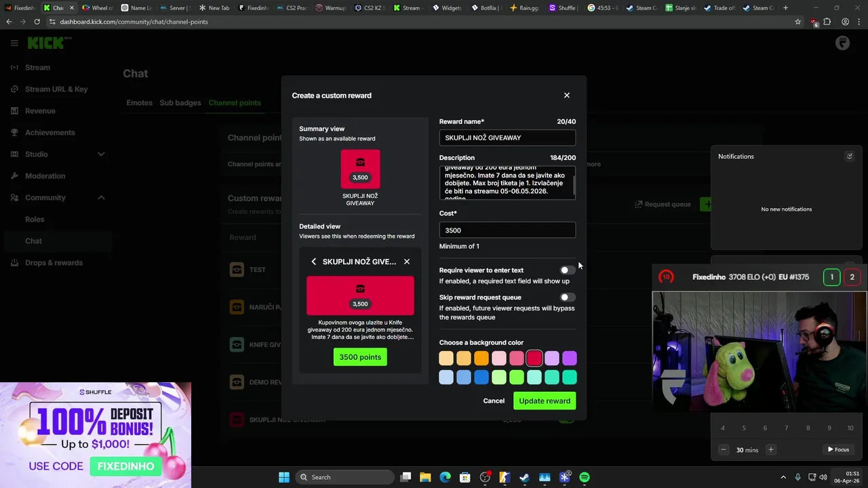Click the Revenue sidebar icon
The image size is (868, 488).
pos(14,110)
